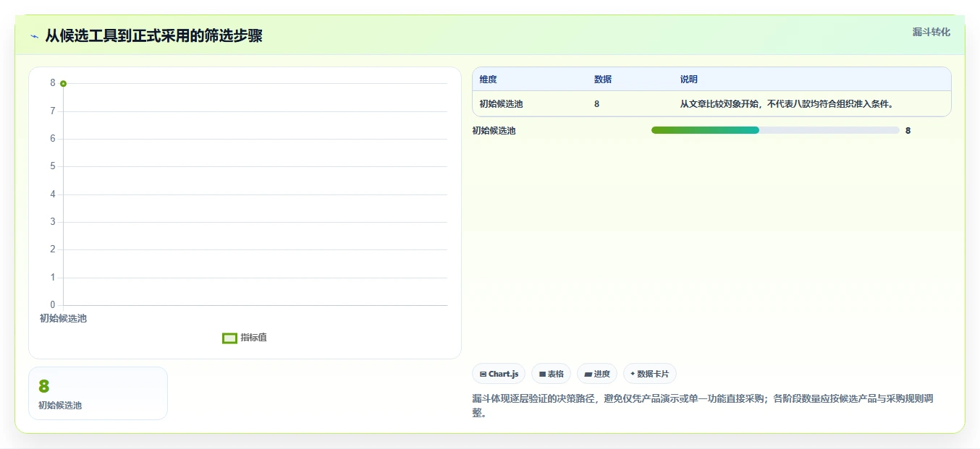Toggle the 指标值 legend entry
The width and height of the screenshot is (980, 449).
[x=245, y=338]
